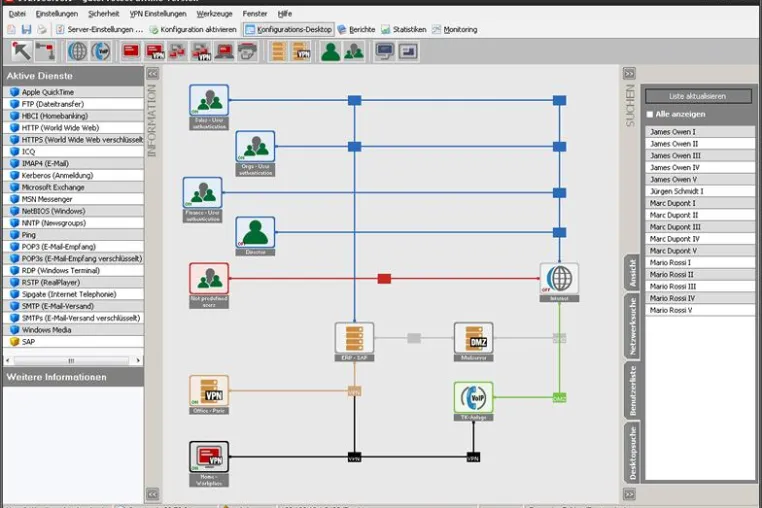The width and height of the screenshot is (762, 508).
Task: Click the red connection rule square
Action: (x=384, y=279)
